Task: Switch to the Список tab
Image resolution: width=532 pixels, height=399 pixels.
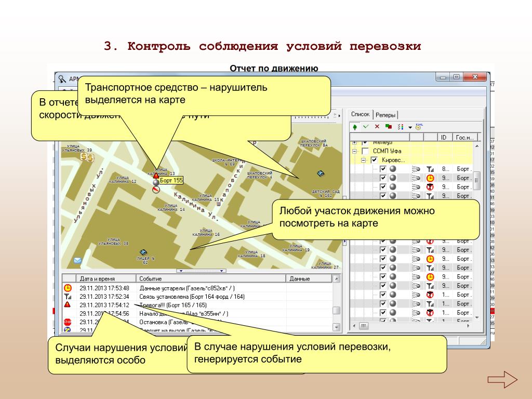Action: [361, 114]
